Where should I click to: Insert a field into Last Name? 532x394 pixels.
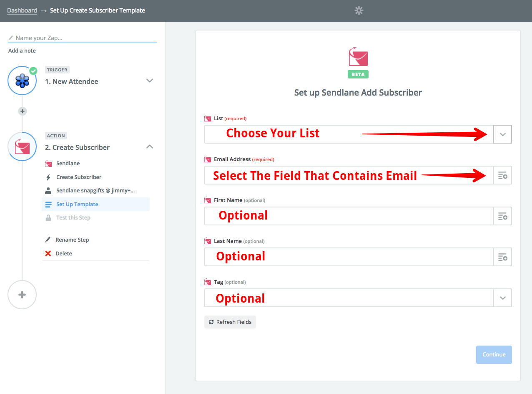click(x=502, y=257)
